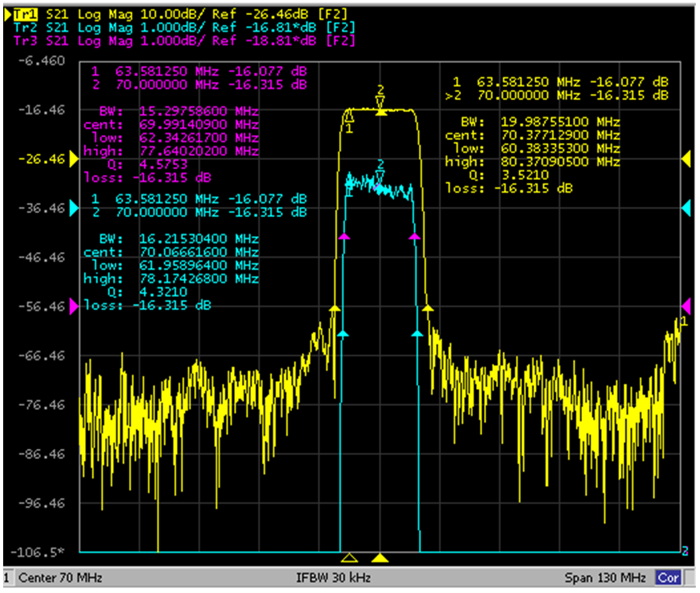This screenshot has width=700, height=593.
Task: Click marker 2 on yellow trace peak
Action: pyautogui.click(x=380, y=102)
